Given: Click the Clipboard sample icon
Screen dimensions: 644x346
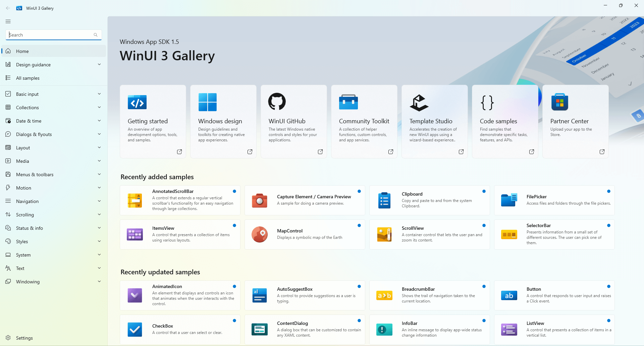Looking at the screenshot, I should (384, 200).
